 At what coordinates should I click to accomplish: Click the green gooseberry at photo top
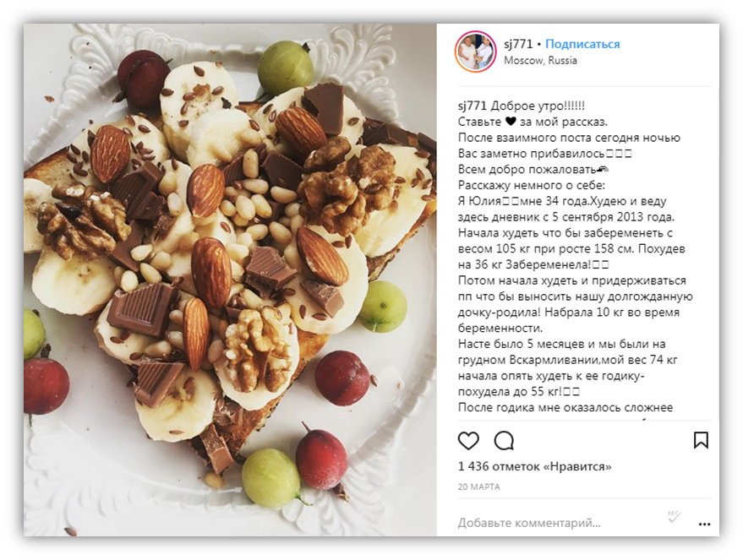pyautogui.click(x=285, y=68)
